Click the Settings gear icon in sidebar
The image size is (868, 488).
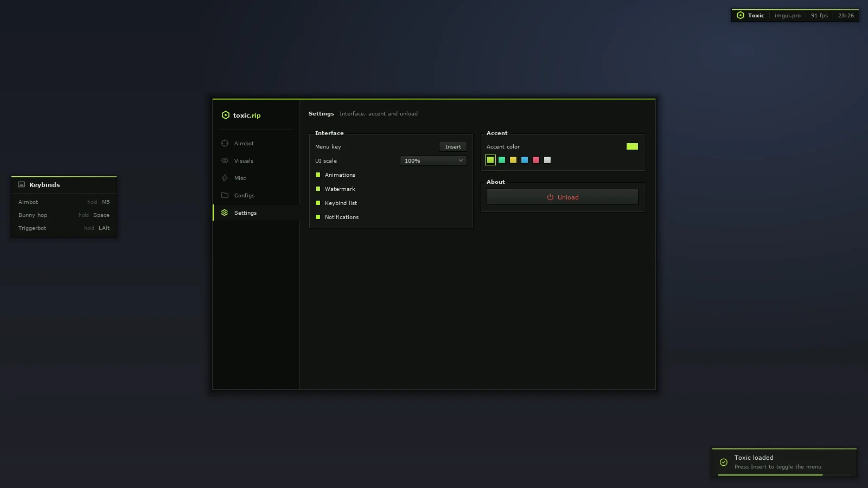(x=225, y=213)
